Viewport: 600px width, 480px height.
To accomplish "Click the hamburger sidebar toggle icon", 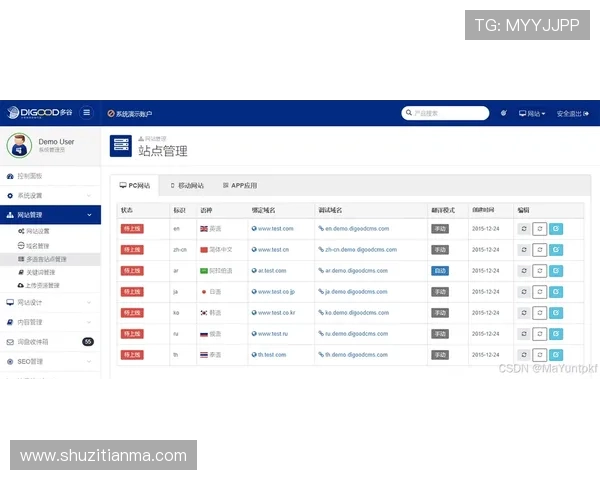I will point(87,113).
